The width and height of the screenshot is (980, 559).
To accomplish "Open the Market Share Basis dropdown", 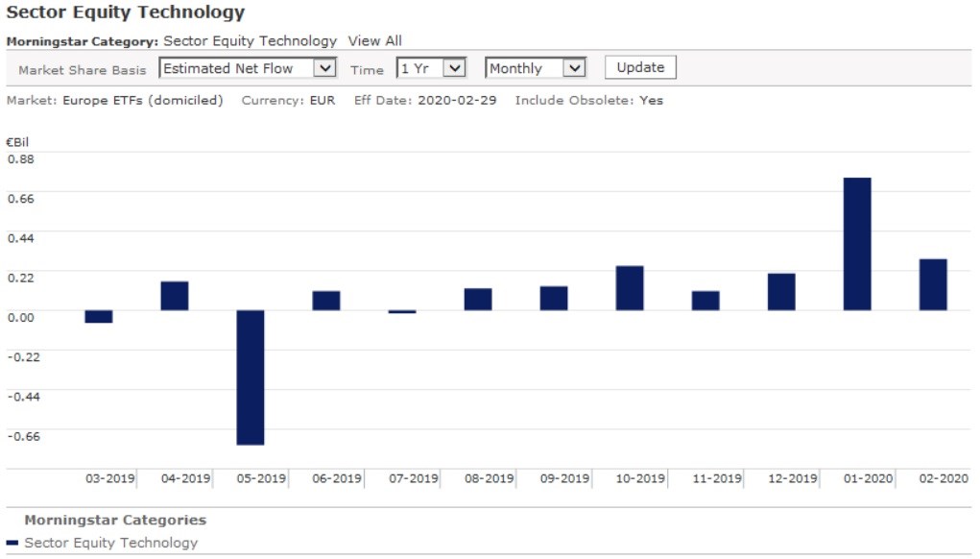I will (x=248, y=68).
